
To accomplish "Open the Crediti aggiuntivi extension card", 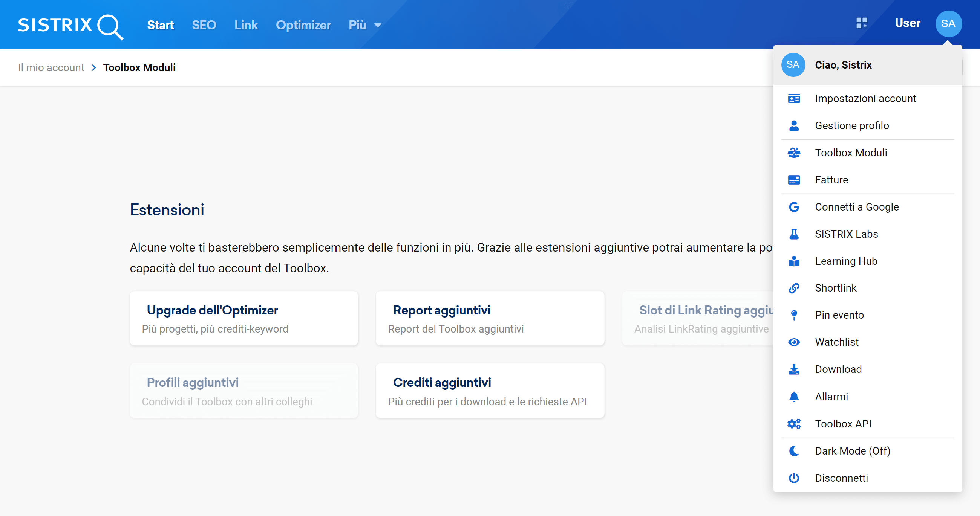I will click(490, 391).
